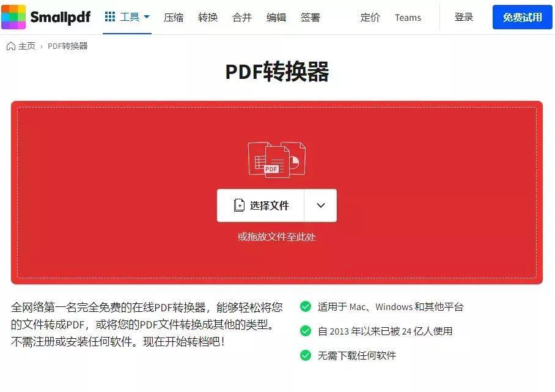555x392 pixels.
Task: Expand the file source chevron dropdown
Action: 321,205
